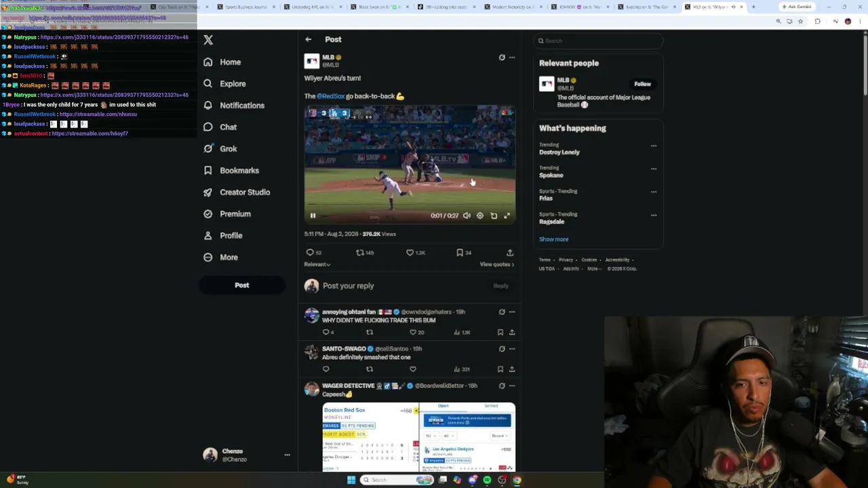The width and height of the screenshot is (868, 488).
Task: Go to Home in the X sidebar
Action: 222,62
